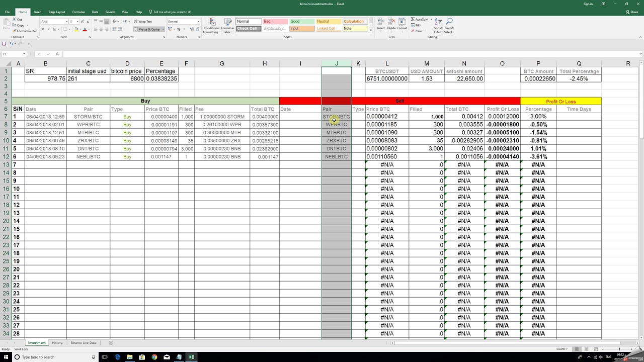644x362 pixels.
Task: Apply middle vertical alignment
Action: [101, 22]
